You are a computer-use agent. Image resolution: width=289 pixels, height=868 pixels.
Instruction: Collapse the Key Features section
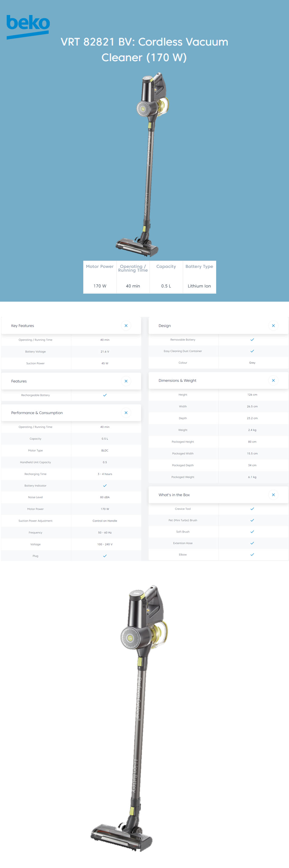(126, 325)
